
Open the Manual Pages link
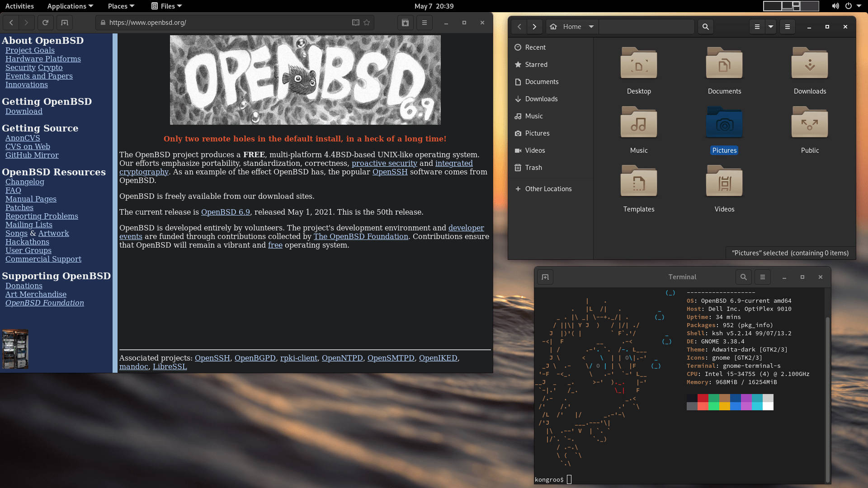(x=31, y=199)
